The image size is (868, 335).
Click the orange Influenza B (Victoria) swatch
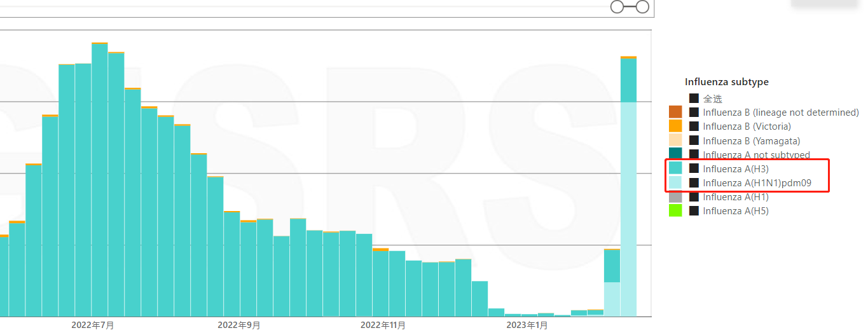pyautogui.click(x=675, y=126)
